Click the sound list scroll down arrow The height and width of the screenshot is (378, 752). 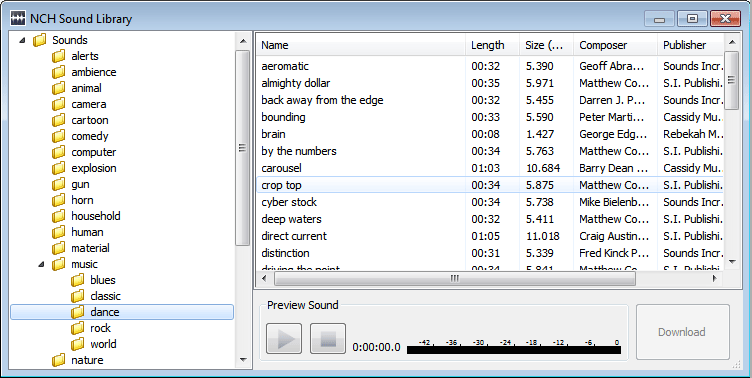pos(731,261)
